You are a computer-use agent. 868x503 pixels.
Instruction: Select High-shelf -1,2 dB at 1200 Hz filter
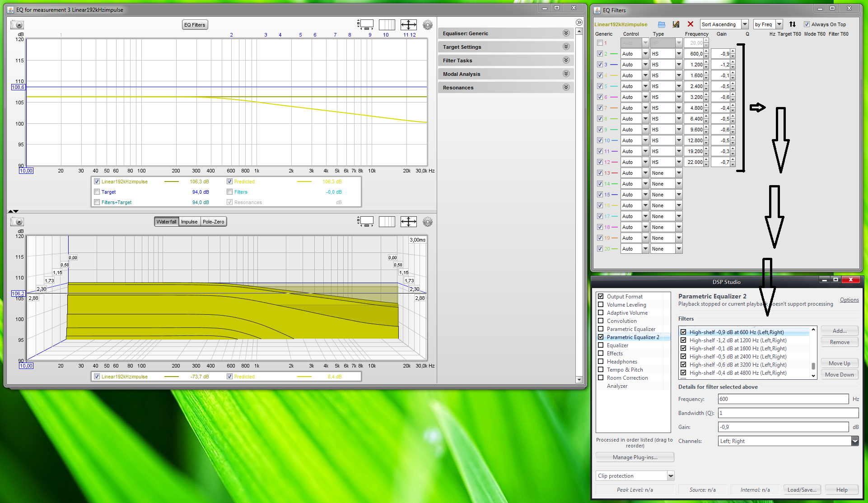[738, 340]
